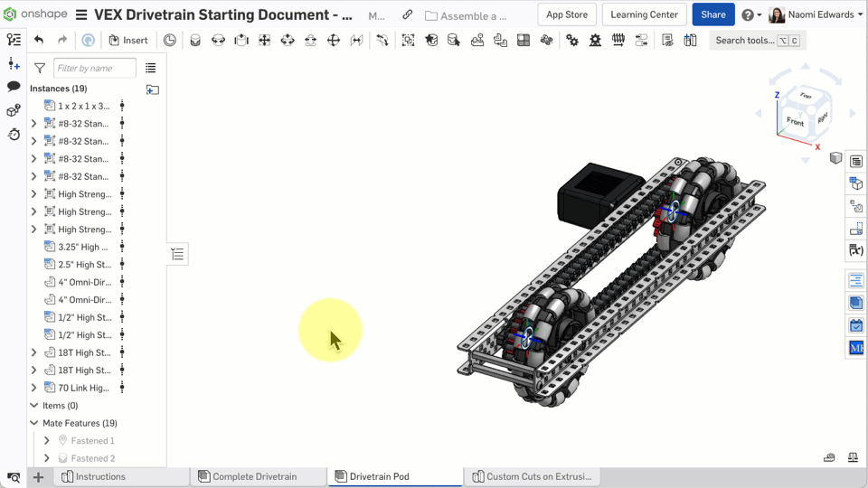The width and height of the screenshot is (868, 488).
Task: Click the blue Share button
Action: 712,14
